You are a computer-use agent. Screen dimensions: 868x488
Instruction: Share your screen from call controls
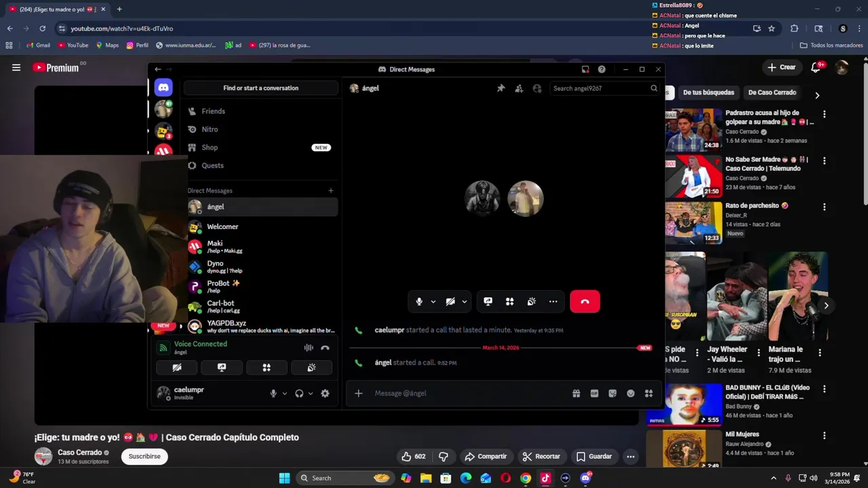pos(488,302)
